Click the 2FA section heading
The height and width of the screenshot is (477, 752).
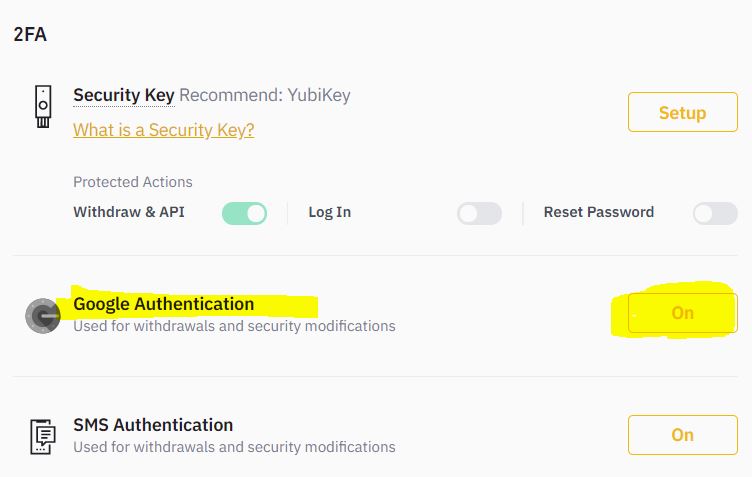pos(30,35)
